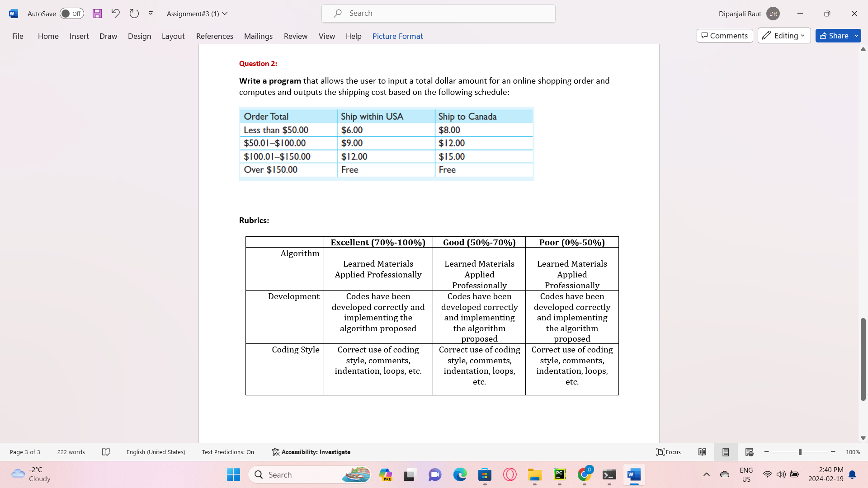The height and width of the screenshot is (488, 868).
Task: Toggle the AutoSave switch
Action: pyautogui.click(x=72, y=14)
